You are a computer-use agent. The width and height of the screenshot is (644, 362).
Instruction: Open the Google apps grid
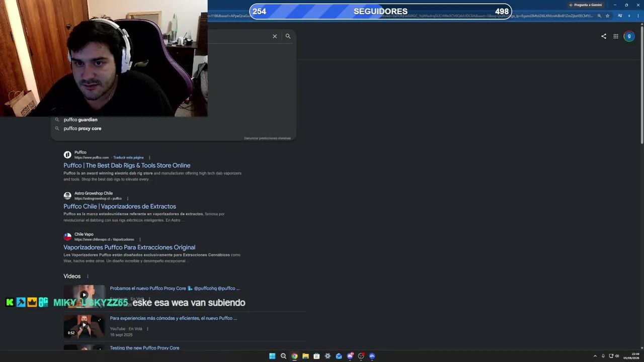click(x=616, y=36)
